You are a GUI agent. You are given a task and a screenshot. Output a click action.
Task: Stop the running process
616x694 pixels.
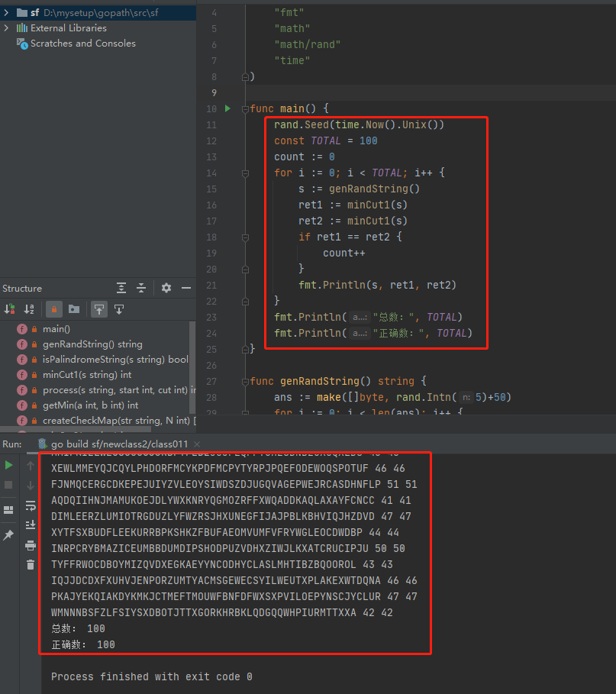pyautogui.click(x=8, y=485)
